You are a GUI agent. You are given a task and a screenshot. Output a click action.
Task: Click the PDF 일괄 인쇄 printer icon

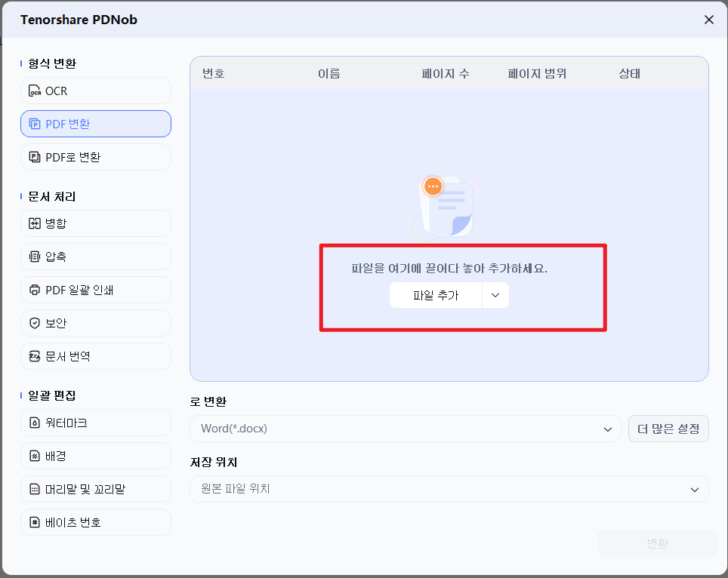coord(35,290)
